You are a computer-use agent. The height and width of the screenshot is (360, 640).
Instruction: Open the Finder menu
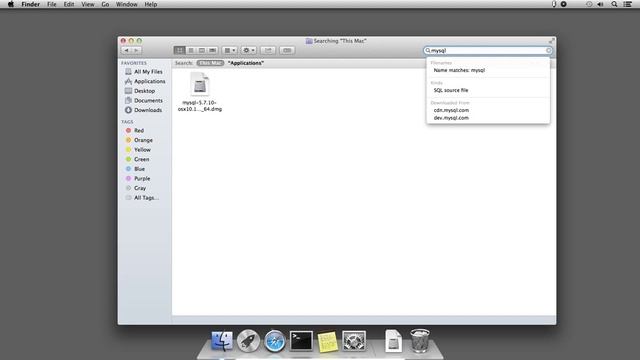click(31, 4)
